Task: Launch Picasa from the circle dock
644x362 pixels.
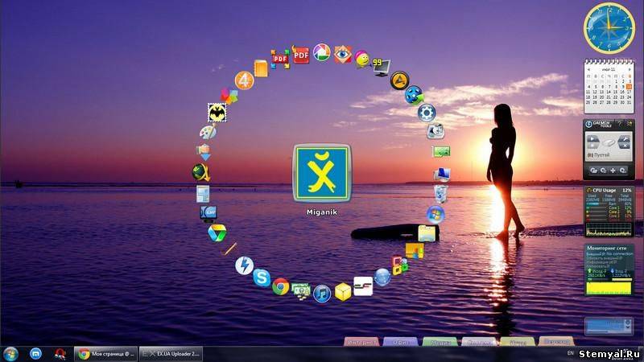Action: 321,52
